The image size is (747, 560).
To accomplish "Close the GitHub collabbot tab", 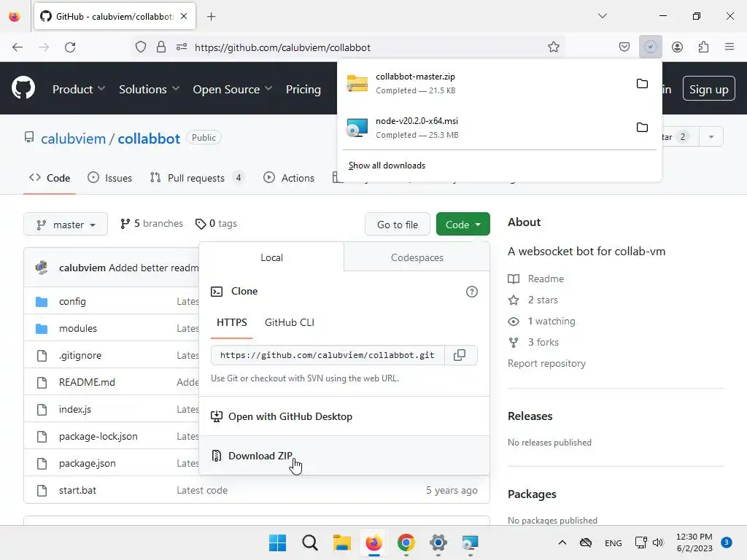I will 184,16.
